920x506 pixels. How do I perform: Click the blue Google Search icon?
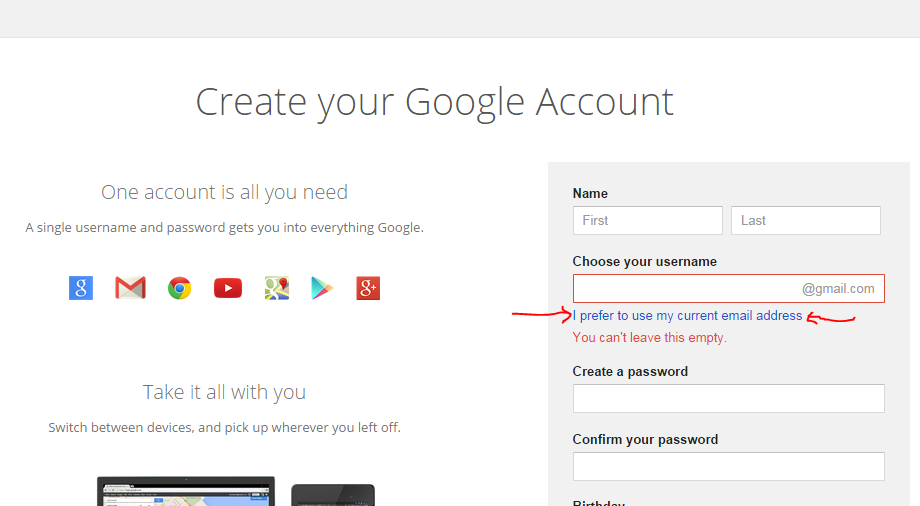(x=81, y=289)
